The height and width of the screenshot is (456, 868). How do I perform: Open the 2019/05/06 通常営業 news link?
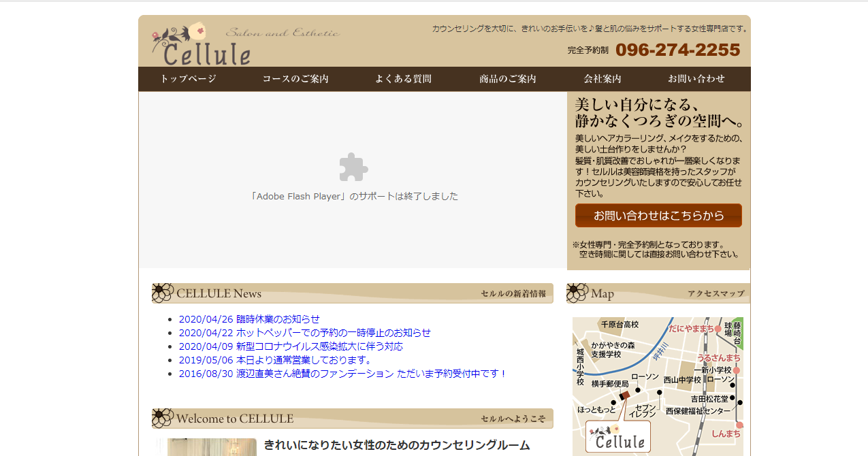(x=277, y=360)
